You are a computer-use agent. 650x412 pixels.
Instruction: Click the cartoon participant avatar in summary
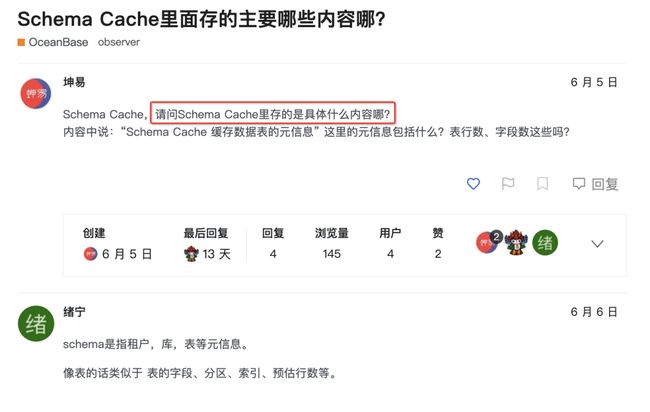516,242
